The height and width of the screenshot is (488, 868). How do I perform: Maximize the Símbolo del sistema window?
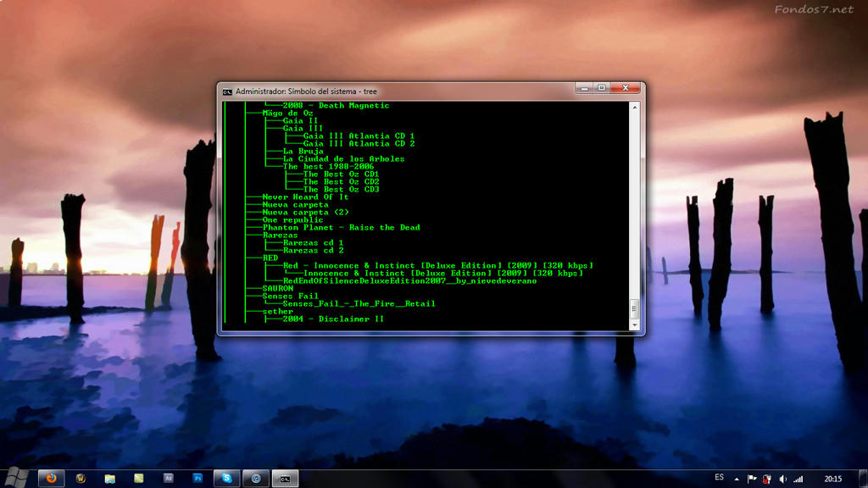(x=602, y=88)
